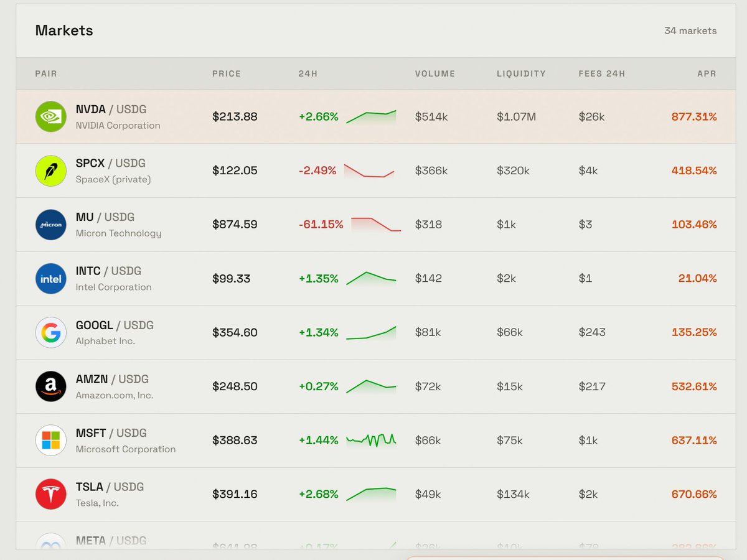Click TSLA liquidity $134k
This screenshot has height=560, width=747.
point(513,494)
